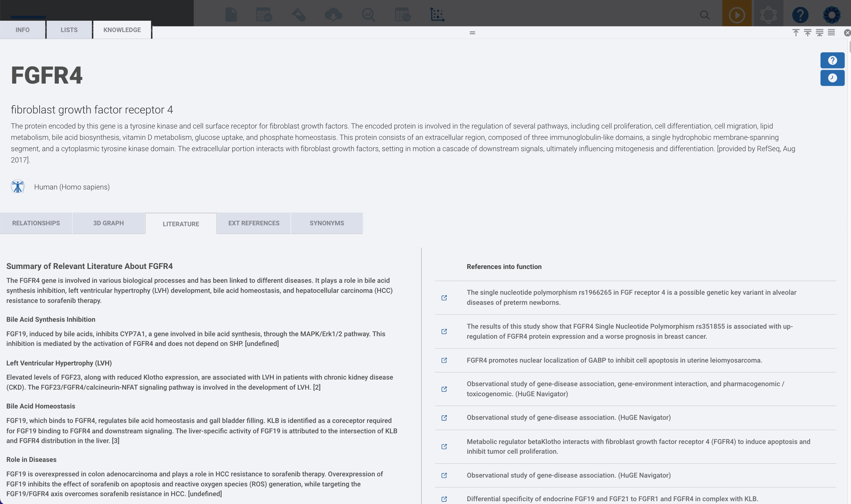Screen dimensions: 851x504
Task: Open the SYNONYMS tab
Action: point(327,223)
